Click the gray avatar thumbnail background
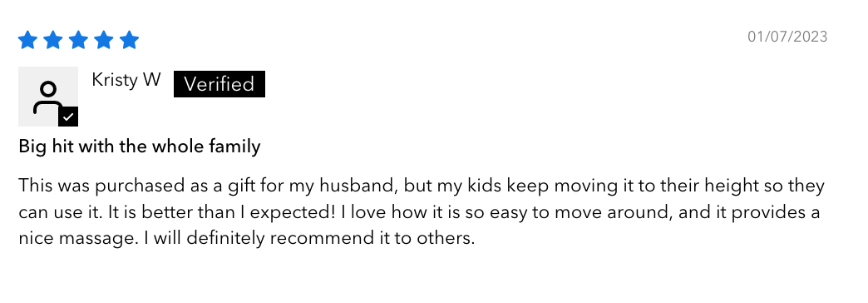868x303 pixels. pos(48,97)
